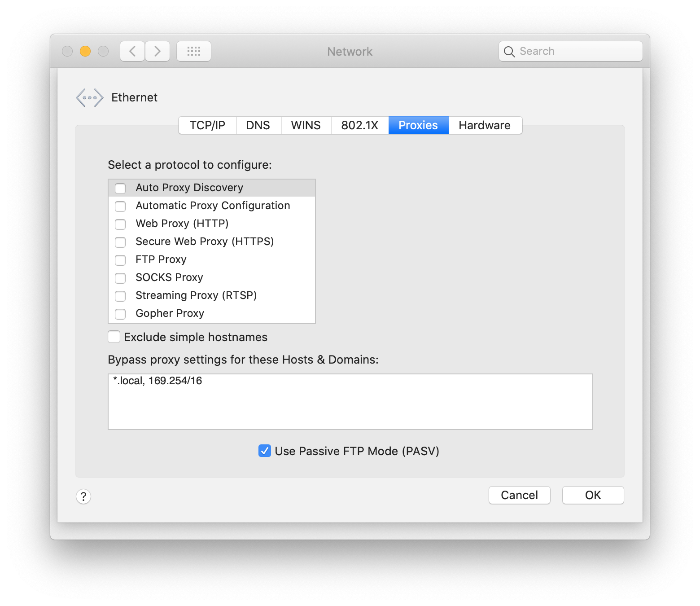Image resolution: width=700 pixels, height=606 pixels.
Task: Tick the Gopher Proxy checkbox
Action: (x=120, y=314)
